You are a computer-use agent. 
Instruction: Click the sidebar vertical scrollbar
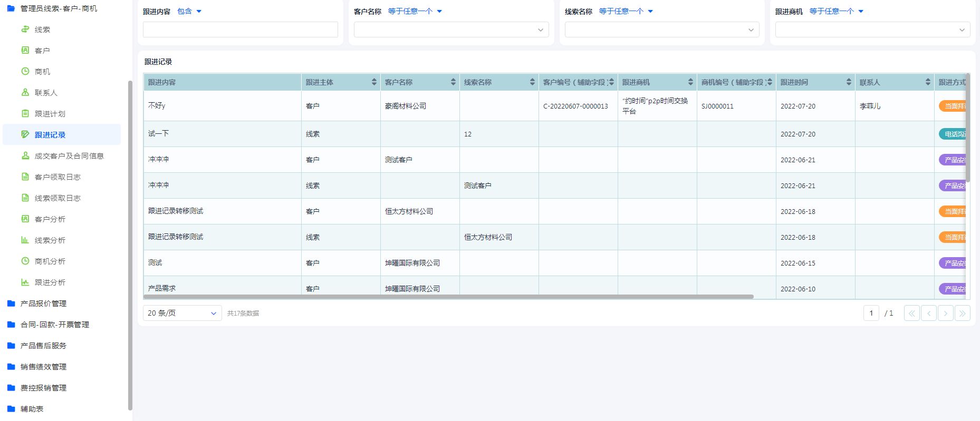coord(130,245)
